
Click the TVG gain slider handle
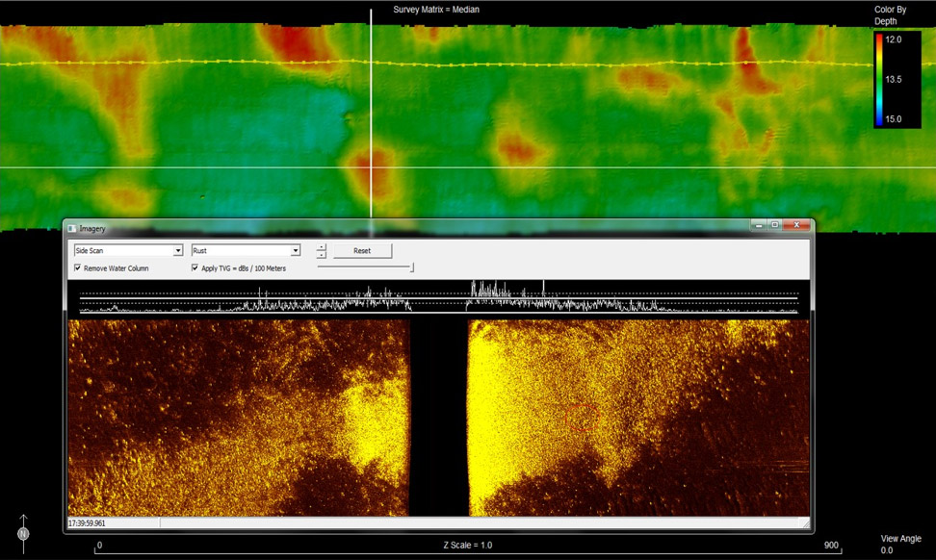[x=411, y=267]
